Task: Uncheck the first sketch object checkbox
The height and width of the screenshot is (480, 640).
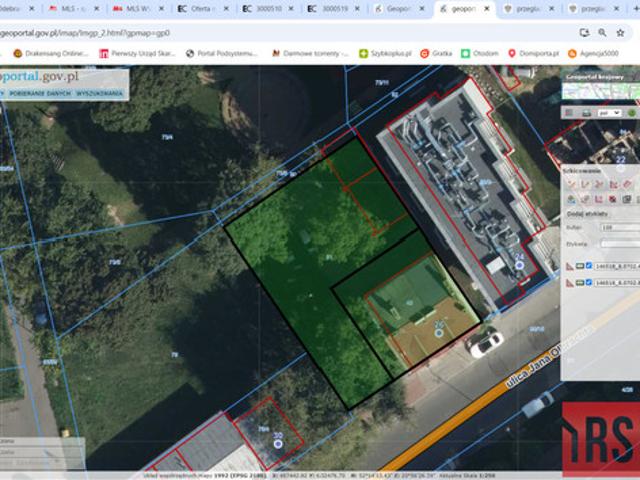Action: (589, 266)
